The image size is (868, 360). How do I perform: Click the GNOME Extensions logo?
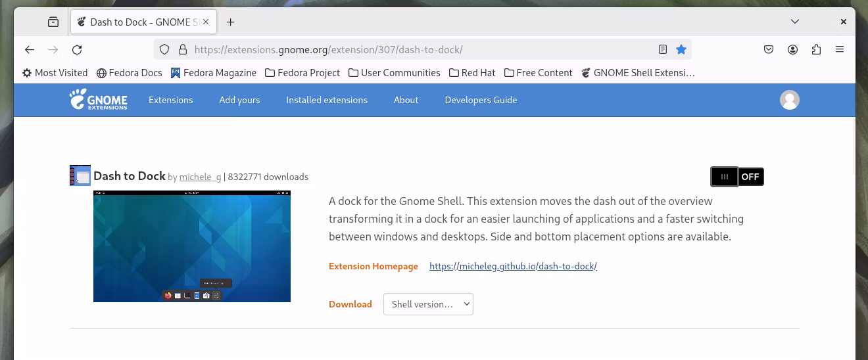tap(99, 100)
